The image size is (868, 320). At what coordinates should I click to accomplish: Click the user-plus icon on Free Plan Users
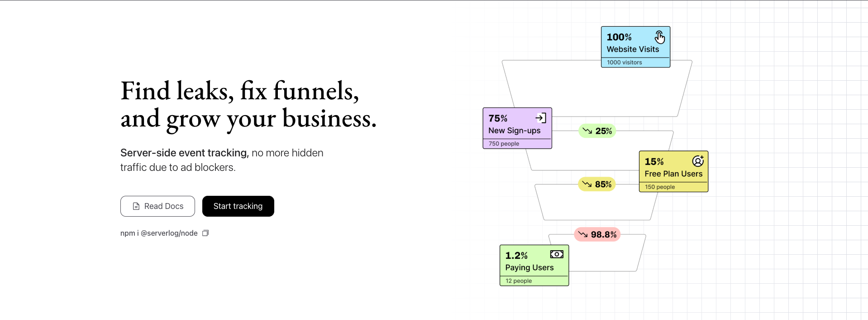coord(698,161)
